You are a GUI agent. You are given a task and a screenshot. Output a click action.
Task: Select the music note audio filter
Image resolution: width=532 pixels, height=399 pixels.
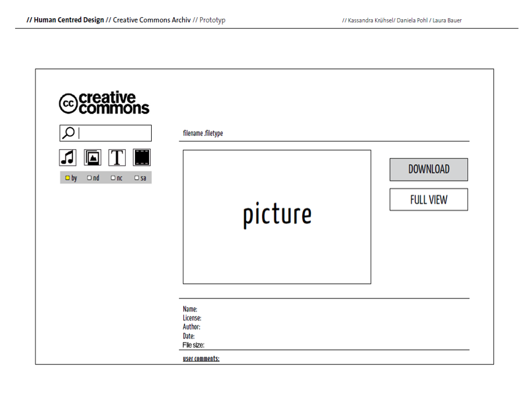point(68,157)
